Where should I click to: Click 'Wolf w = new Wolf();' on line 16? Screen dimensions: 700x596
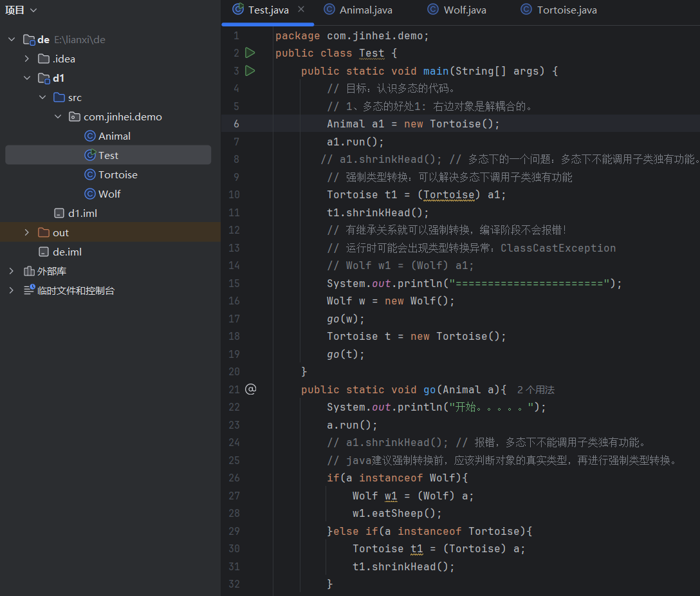click(x=391, y=301)
